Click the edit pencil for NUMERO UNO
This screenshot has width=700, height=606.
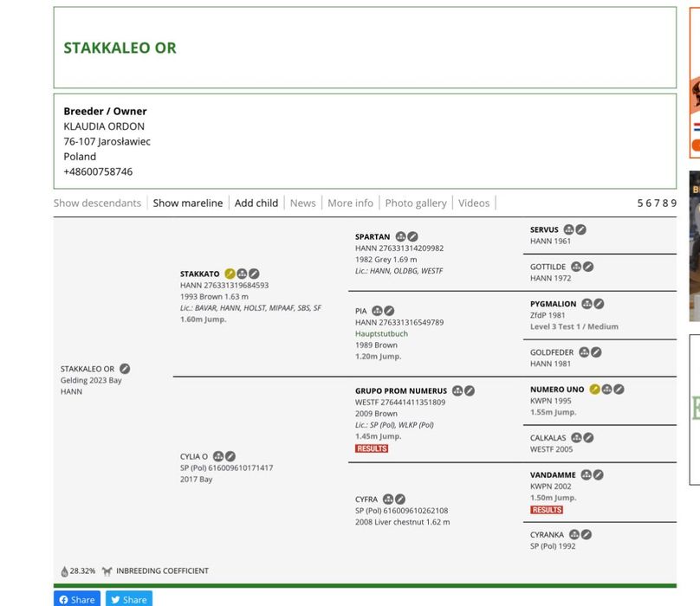619,389
